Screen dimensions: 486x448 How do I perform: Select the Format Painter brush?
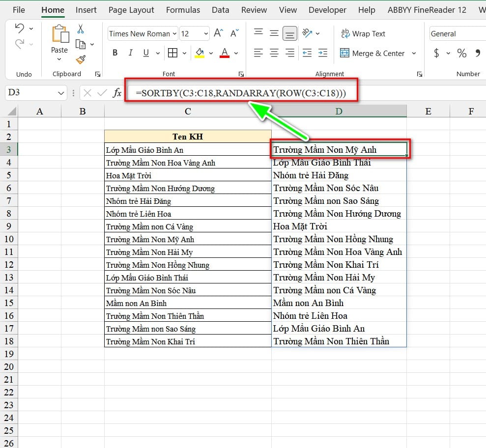81,59
